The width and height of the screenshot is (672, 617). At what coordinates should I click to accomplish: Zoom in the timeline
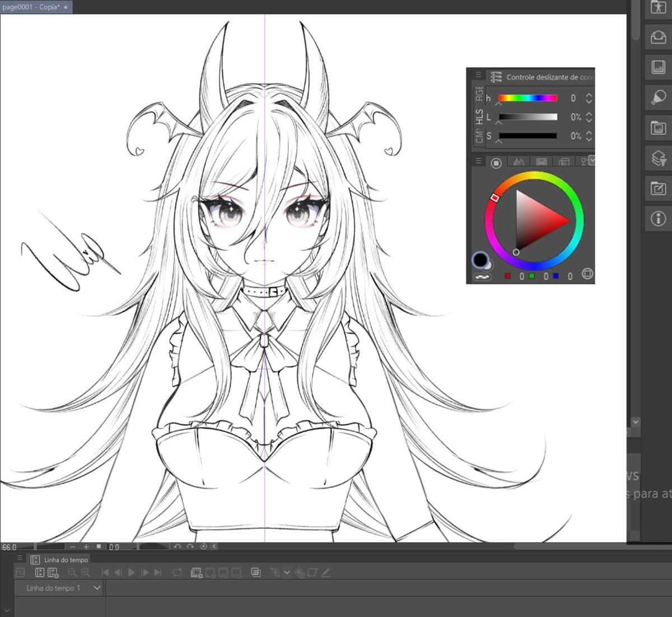pyautogui.click(x=85, y=573)
